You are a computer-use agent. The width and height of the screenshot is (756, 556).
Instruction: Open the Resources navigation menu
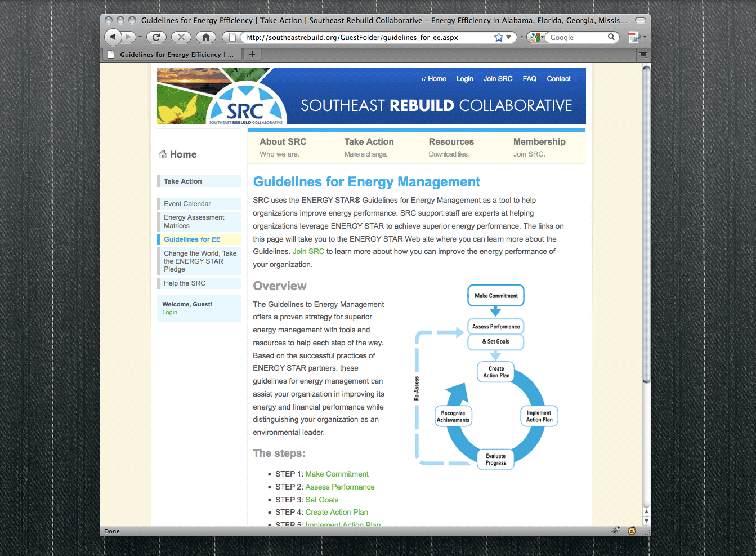point(451,142)
